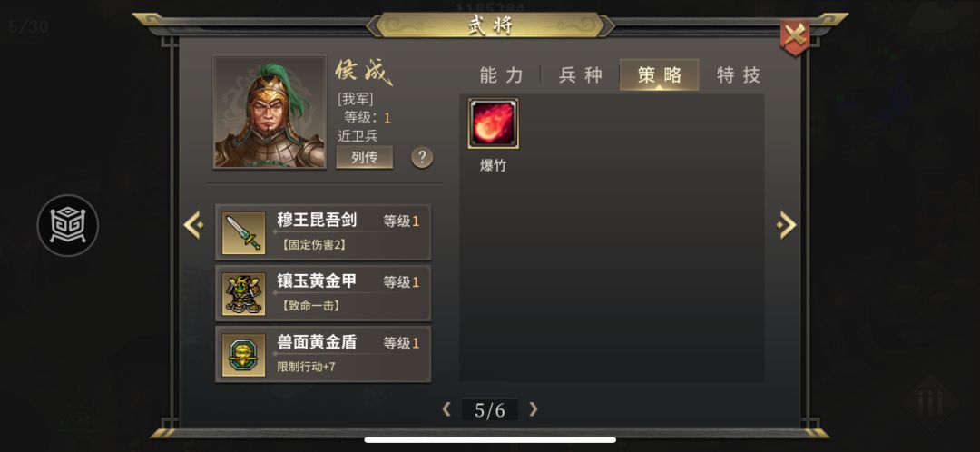This screenshot has height=452, width=980.
Task: Go to next general with right arrow
Action: [x=786, y=224]
